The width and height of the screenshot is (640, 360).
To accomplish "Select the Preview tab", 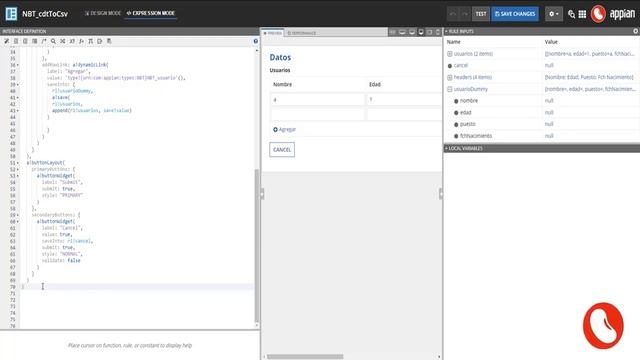I will (x=273, y=33).
